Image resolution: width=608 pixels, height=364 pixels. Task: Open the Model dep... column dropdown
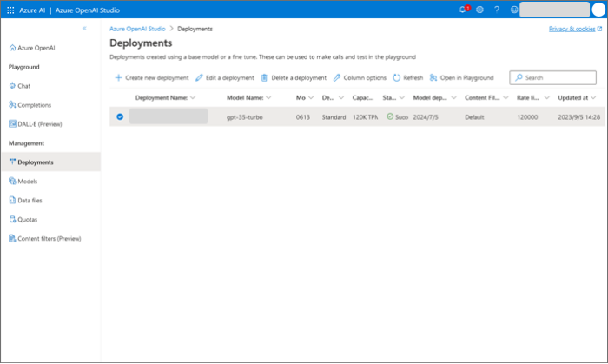(x=453, y=97)
